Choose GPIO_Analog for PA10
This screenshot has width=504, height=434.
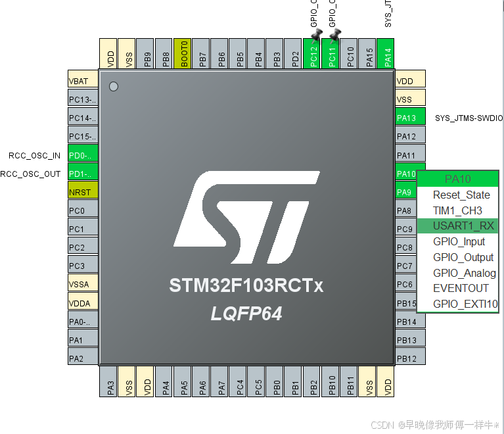457,273
